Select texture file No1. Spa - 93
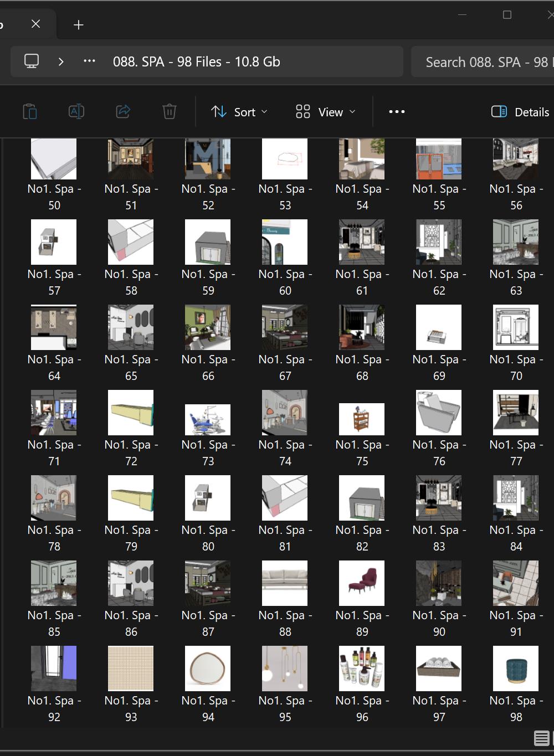This screenshot has width=554, height=756. coord(131,685)
